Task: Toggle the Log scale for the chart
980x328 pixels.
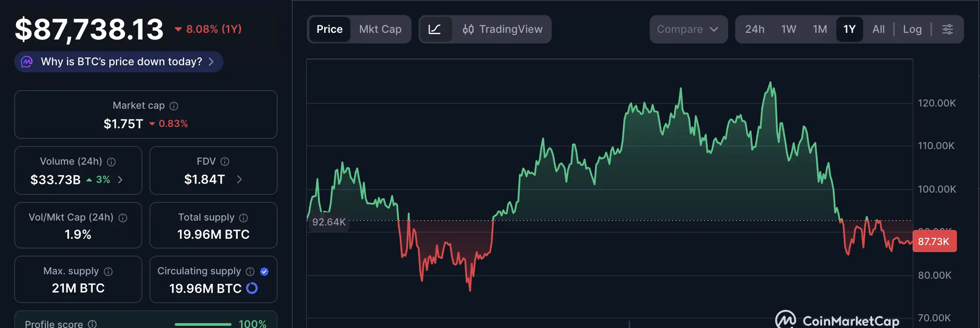Action: (912, 29)
